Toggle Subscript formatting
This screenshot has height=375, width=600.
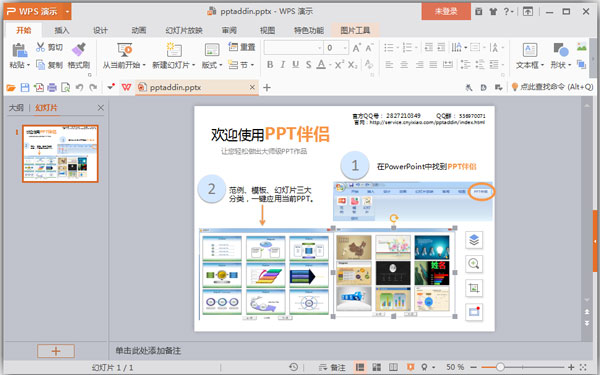click(353, 65)
